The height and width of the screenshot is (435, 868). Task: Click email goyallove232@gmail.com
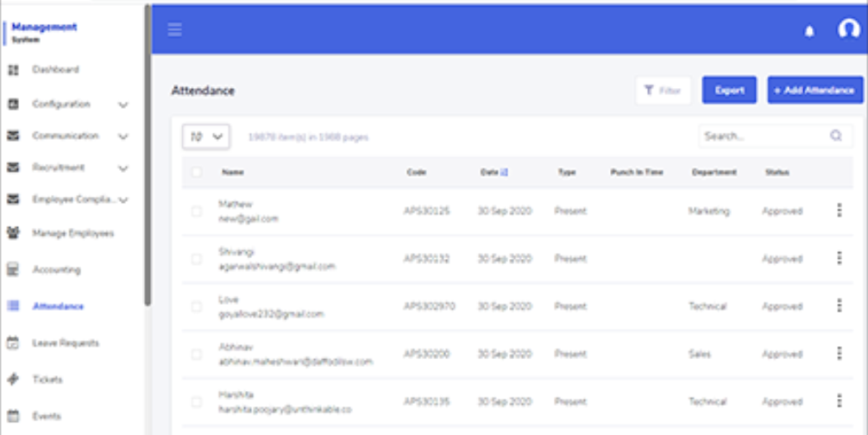(x=271, y=314)
